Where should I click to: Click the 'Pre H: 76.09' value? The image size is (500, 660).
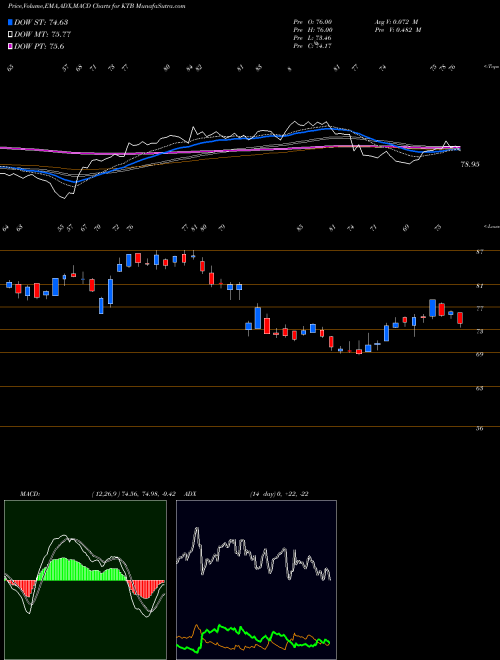tap(313, 30)
